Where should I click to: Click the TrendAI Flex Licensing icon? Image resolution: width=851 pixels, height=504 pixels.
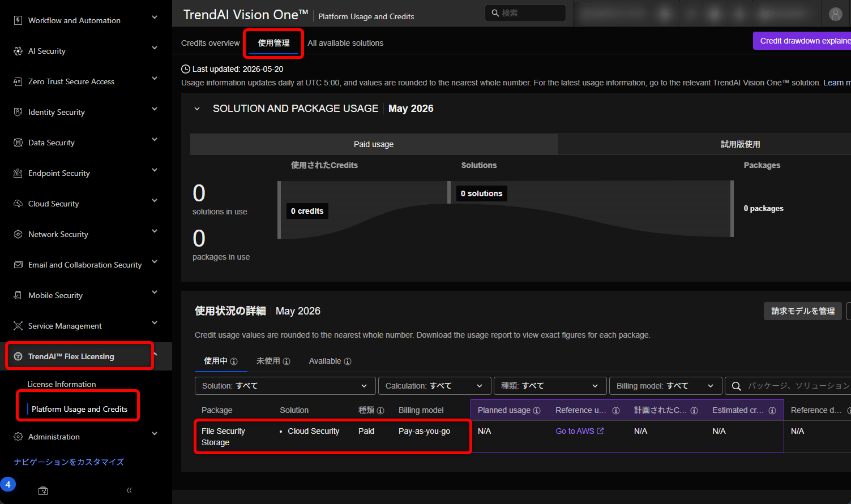click(x=18, y=356)
